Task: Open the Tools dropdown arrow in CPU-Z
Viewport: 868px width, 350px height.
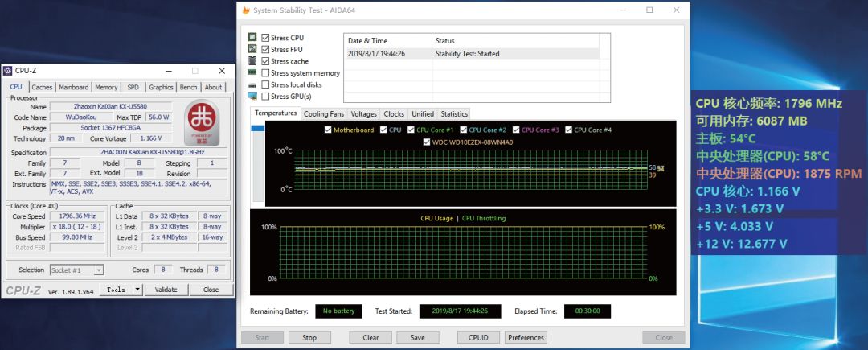Action: (137, 290)
